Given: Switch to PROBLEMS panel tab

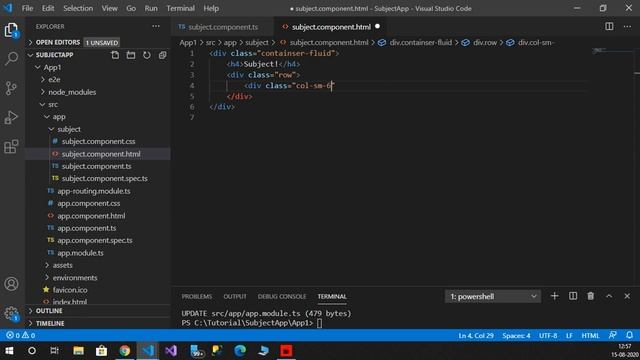Looking at the screenshot, I should point(197,296).
